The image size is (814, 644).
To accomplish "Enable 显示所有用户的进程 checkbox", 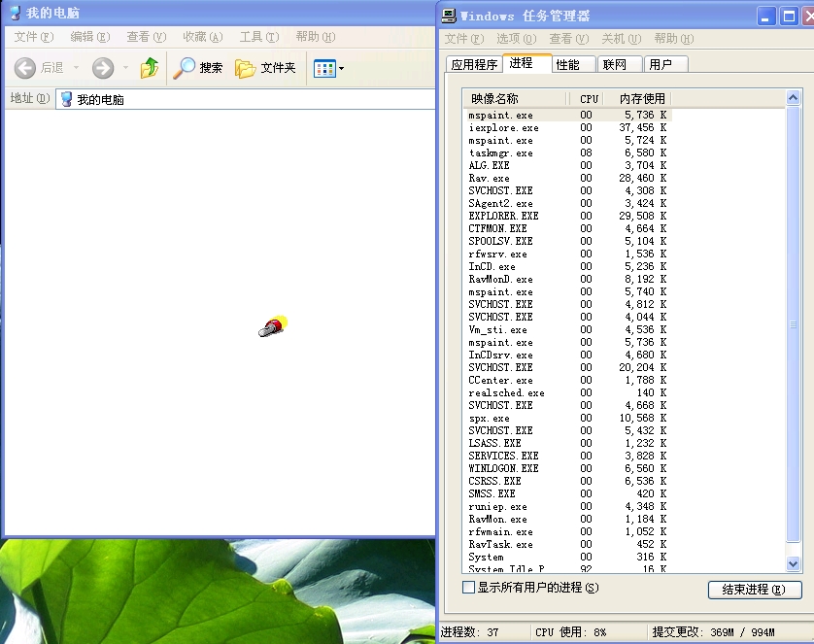I will 469,588.
